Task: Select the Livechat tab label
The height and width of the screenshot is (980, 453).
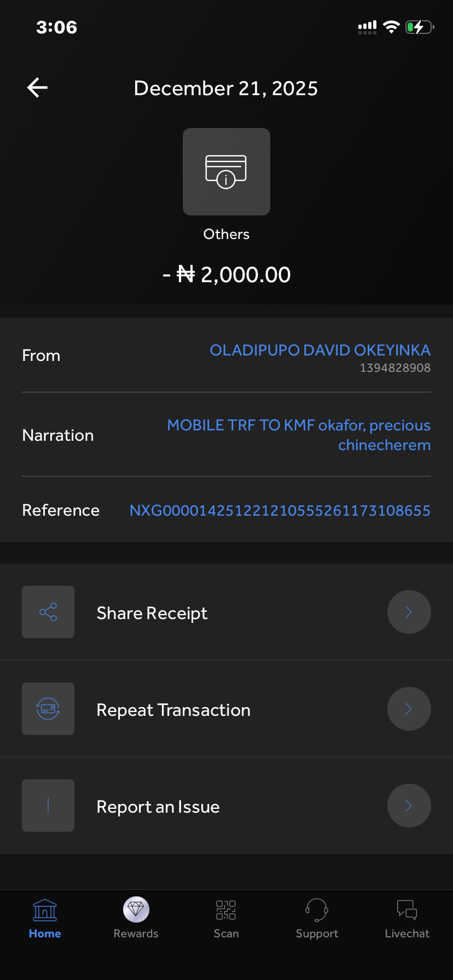Action: [407, 934]
